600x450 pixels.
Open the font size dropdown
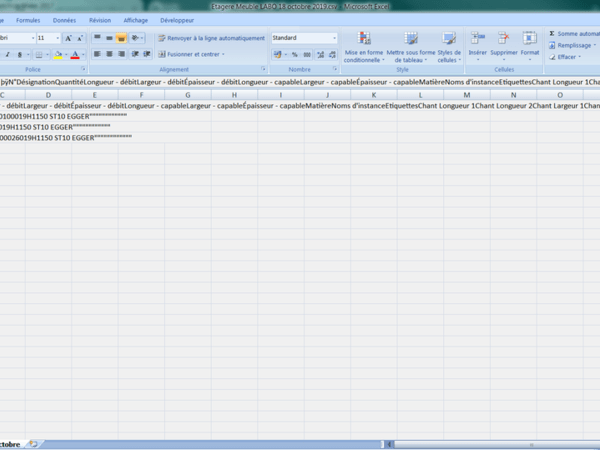click(58, 38)
